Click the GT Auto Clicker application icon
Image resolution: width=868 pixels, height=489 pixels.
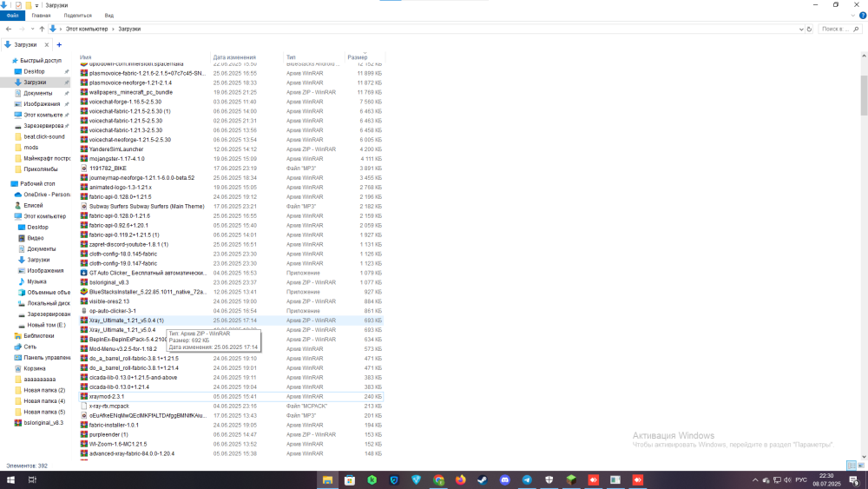click(84, 273)
